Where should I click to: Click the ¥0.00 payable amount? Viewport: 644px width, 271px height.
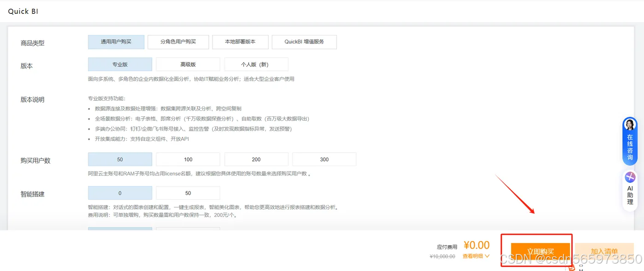click(477, 245)
